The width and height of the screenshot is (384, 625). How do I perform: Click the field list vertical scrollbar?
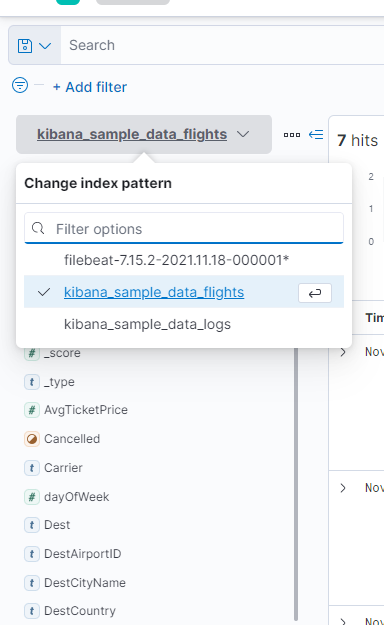[x=296, y=482]
